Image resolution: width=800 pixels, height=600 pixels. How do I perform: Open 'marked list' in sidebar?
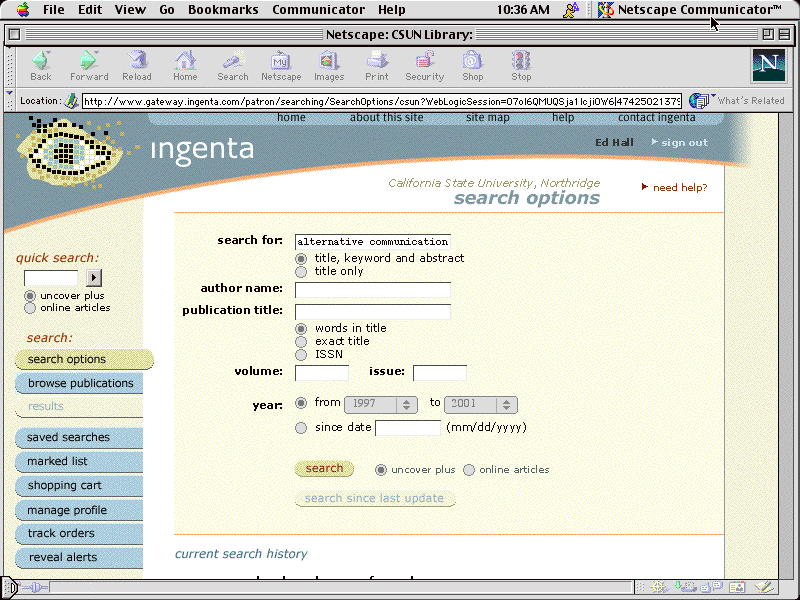[79, 461]
